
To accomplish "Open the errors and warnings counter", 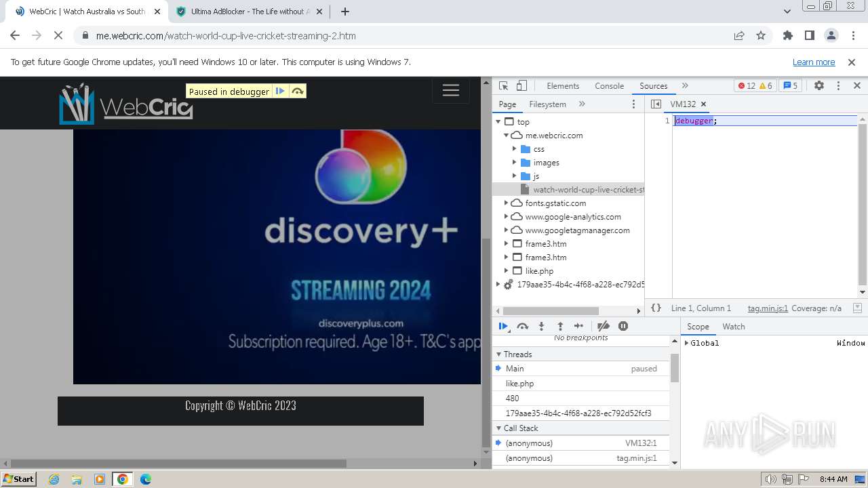I will [755, 86].
